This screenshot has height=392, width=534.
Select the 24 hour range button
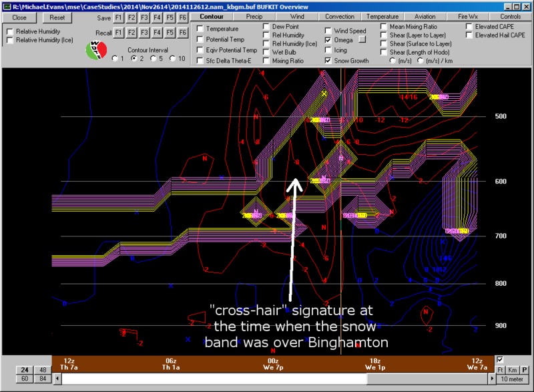pyautogui.click(x=25, y=369)
